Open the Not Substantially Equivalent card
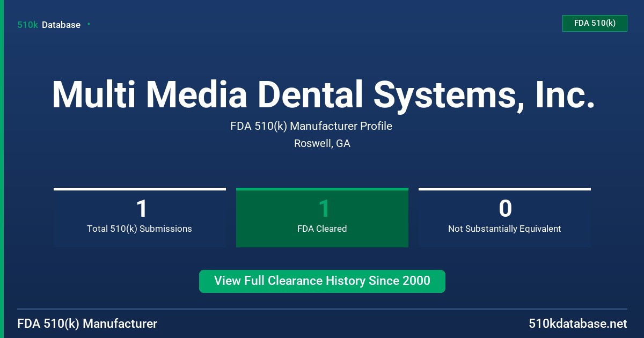 [504, 217]
